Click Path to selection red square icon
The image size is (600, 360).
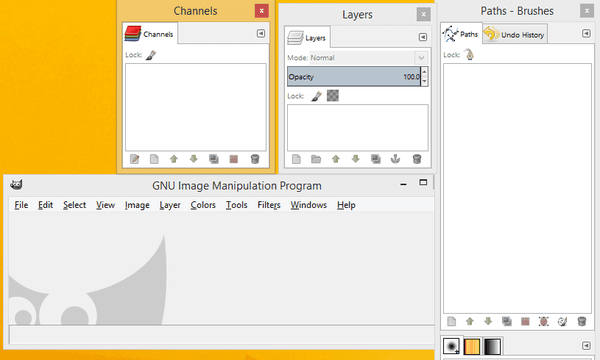tap(525, 321)
